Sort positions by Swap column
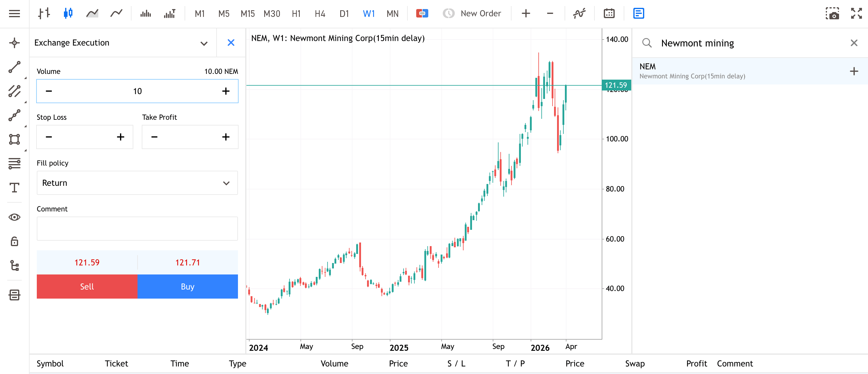Screen dimensions: 868x374 tap(635, 363)
